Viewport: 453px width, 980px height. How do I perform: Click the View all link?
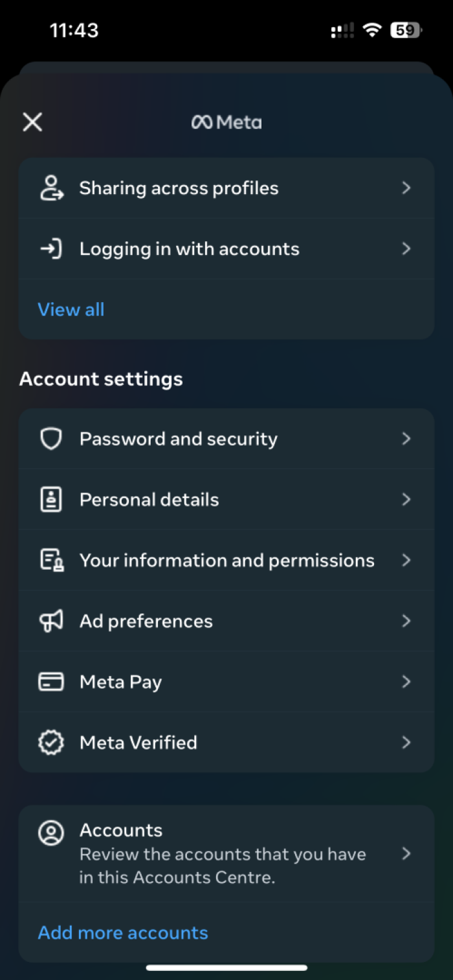[71, 309]
